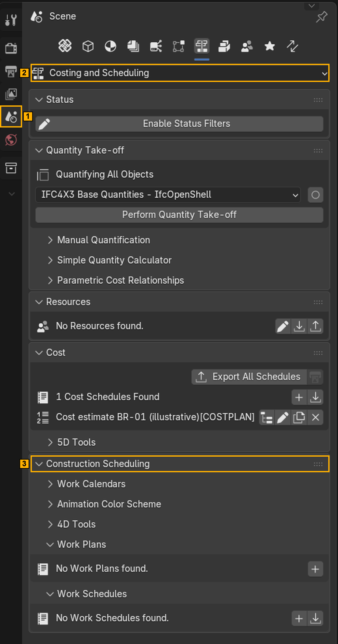Viewport: 338px width, 644px height.
Task: Toggle the pin icon beside Scene header
Action: 321,17
